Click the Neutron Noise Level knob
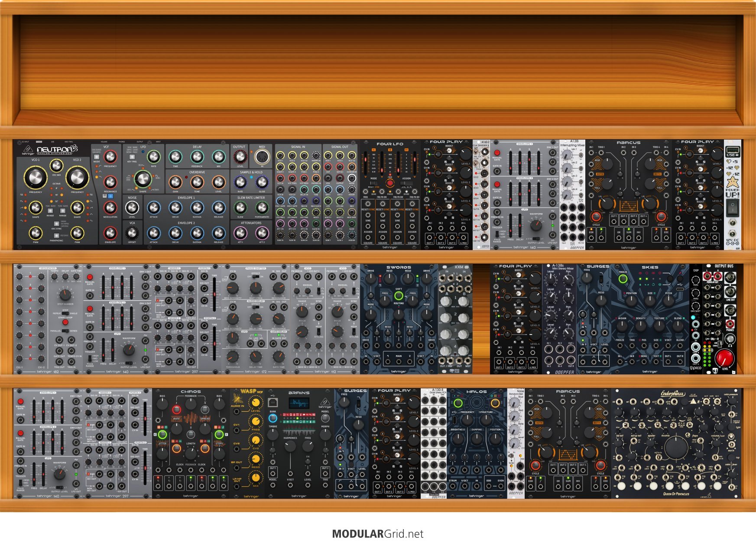Screen dimensions: 756x543 pyautogui.click(x=132, y=208)
